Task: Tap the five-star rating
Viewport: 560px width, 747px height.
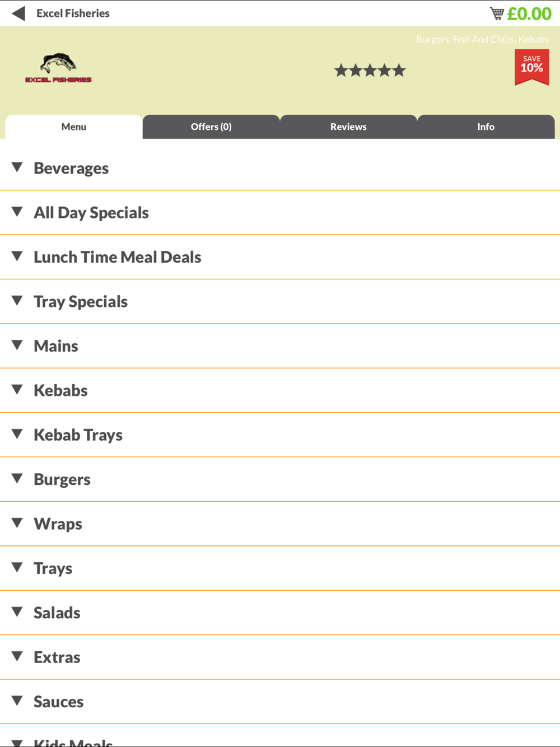Action: point(370,71)
